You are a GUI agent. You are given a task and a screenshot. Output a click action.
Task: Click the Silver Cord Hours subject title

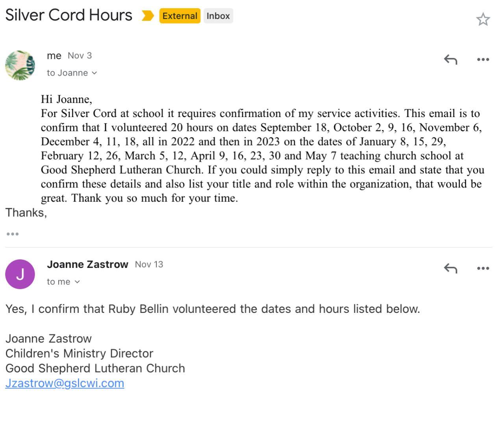(69, 15)
